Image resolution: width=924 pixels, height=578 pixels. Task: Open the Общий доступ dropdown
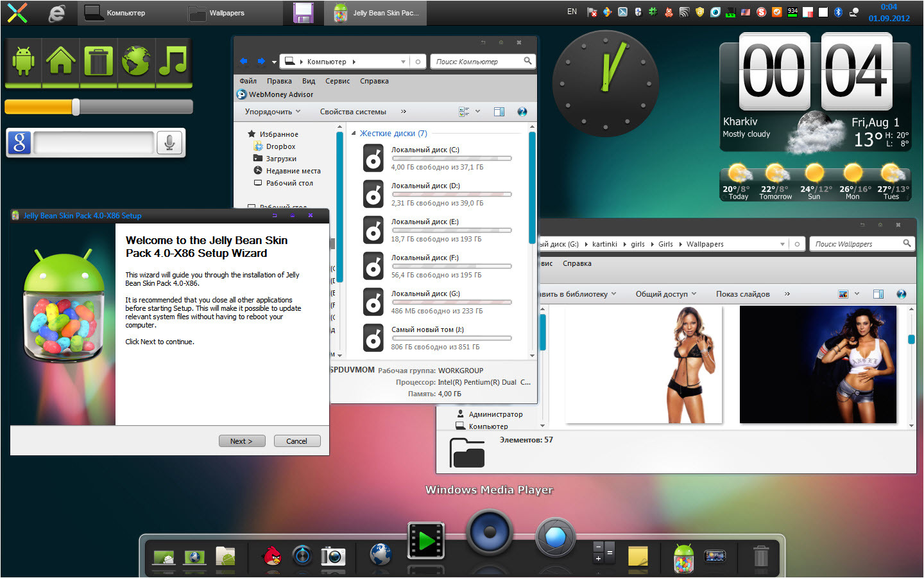coord(666,294)
